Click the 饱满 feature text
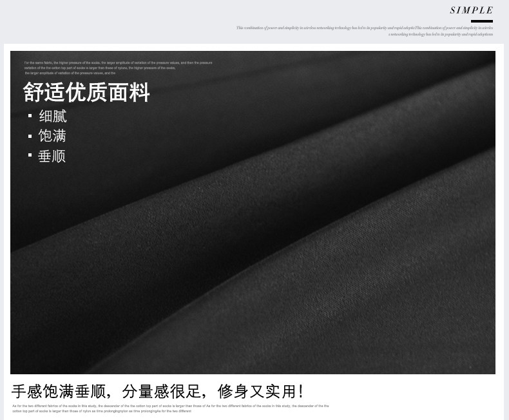Screen dimensions: 509x420 pyautogui.click(x=52, y=137)
